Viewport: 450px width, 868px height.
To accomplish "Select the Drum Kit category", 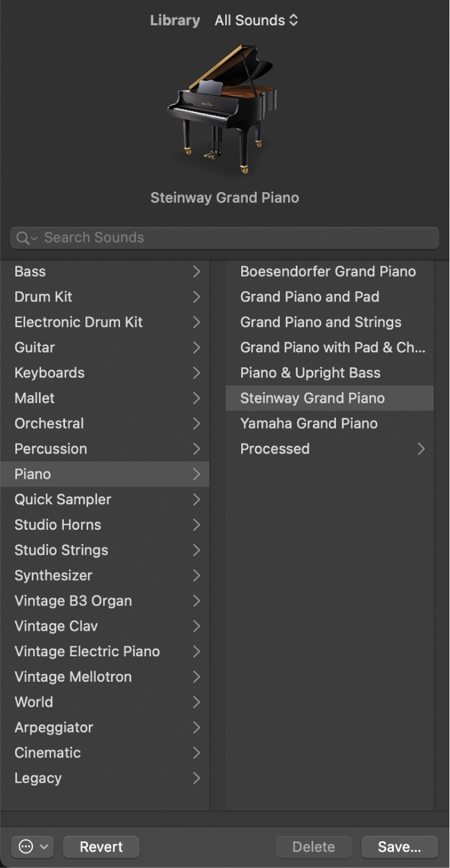I will (x=105, y=297).
